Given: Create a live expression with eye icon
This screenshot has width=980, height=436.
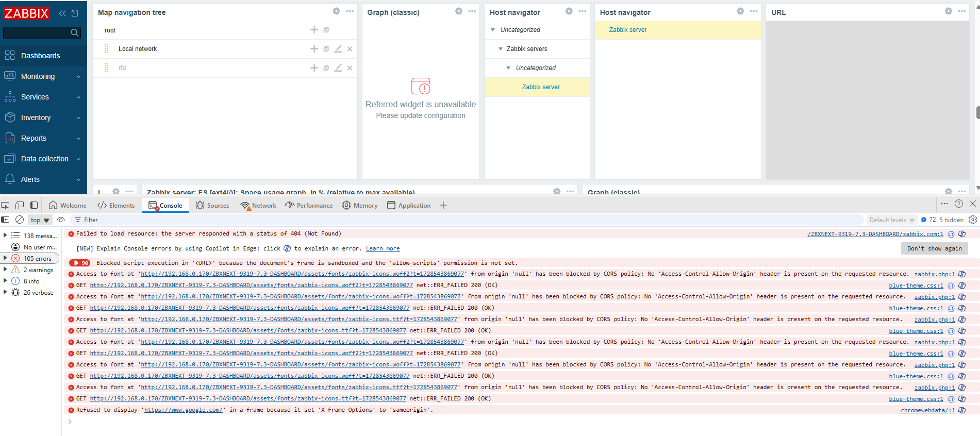Looking at the screenshot, I should [x=61, y=220].
